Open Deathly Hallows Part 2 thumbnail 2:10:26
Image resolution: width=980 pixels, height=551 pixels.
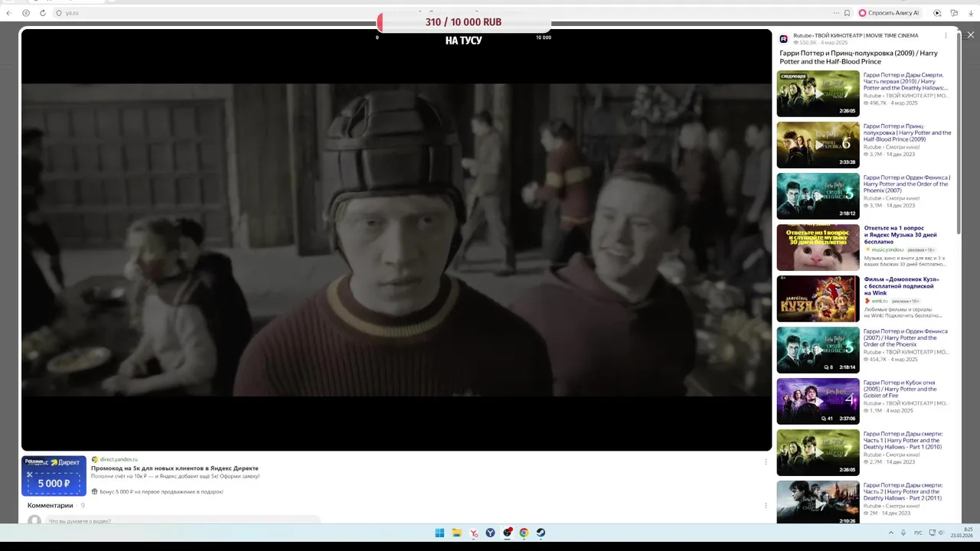pos(818,502)
